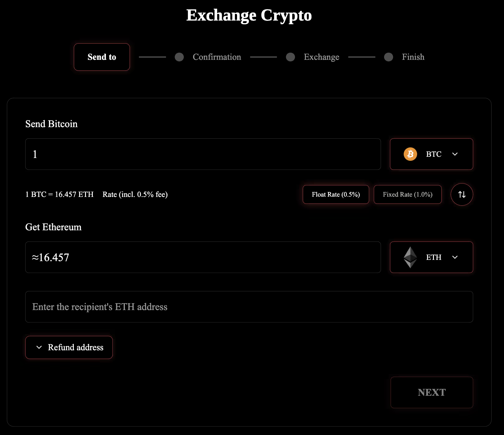Click the Bitcoin logo icon
504x435 pixels.
tap(410, 154)
